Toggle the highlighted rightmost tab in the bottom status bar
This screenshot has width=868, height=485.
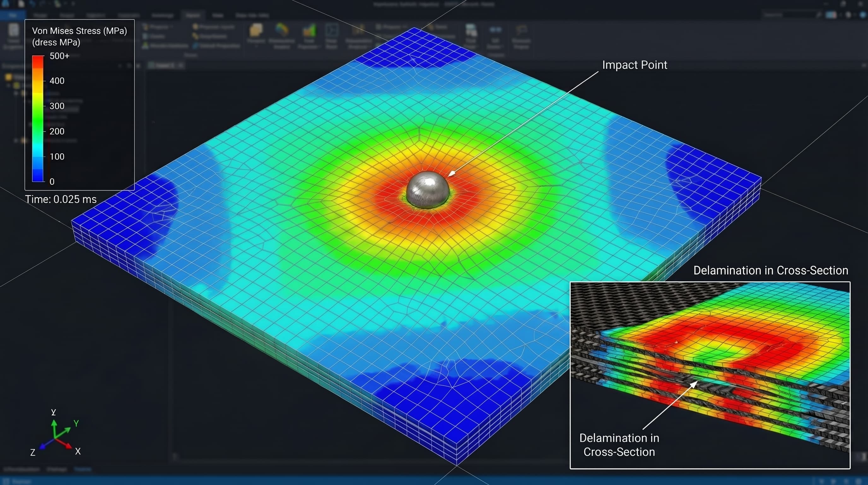click(83, 469)
